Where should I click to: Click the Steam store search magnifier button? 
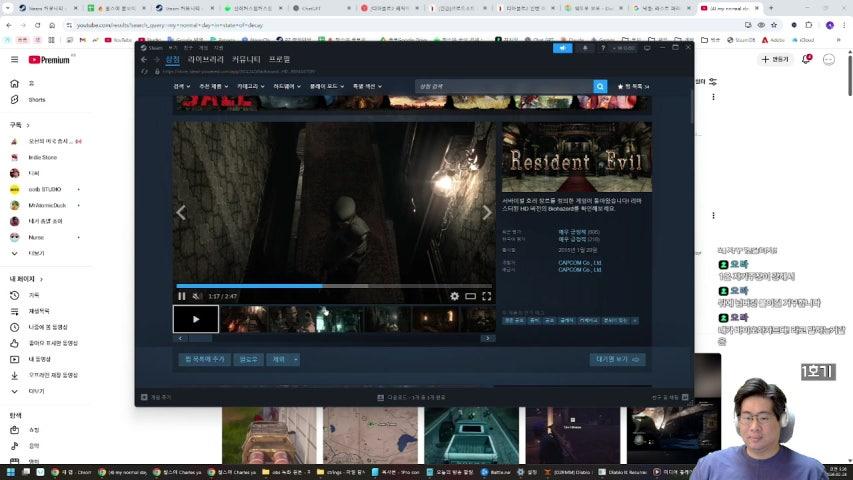(x=600, y=87)
